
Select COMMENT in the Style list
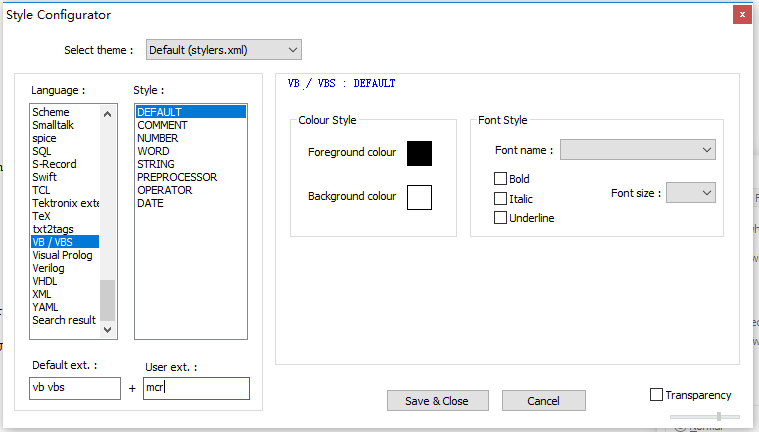(163, 125)
